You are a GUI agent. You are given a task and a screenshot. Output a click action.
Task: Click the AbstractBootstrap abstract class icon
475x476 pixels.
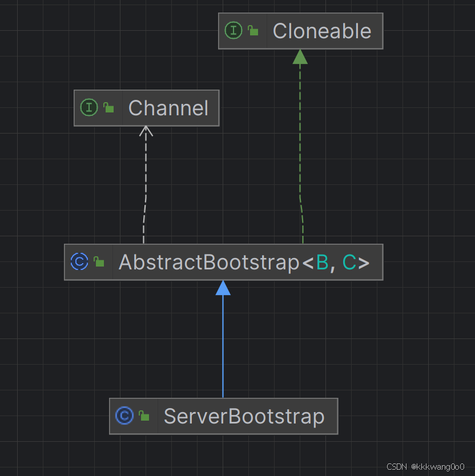pos(79,261)
